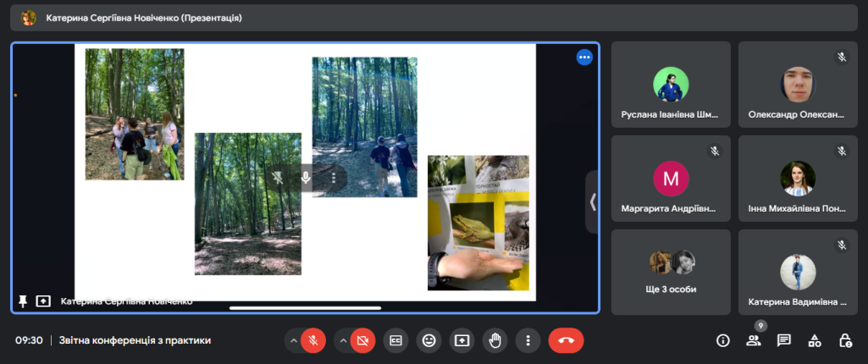
Task: Open chat with everyone icon
Action: pyautogui.click(x=784, y=341)
